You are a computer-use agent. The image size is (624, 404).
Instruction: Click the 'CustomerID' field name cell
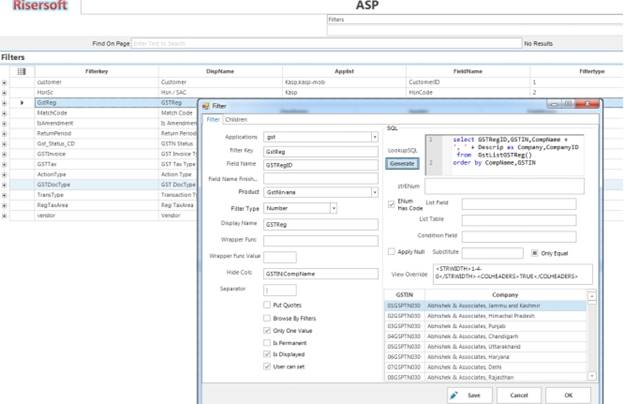(468, 82)
